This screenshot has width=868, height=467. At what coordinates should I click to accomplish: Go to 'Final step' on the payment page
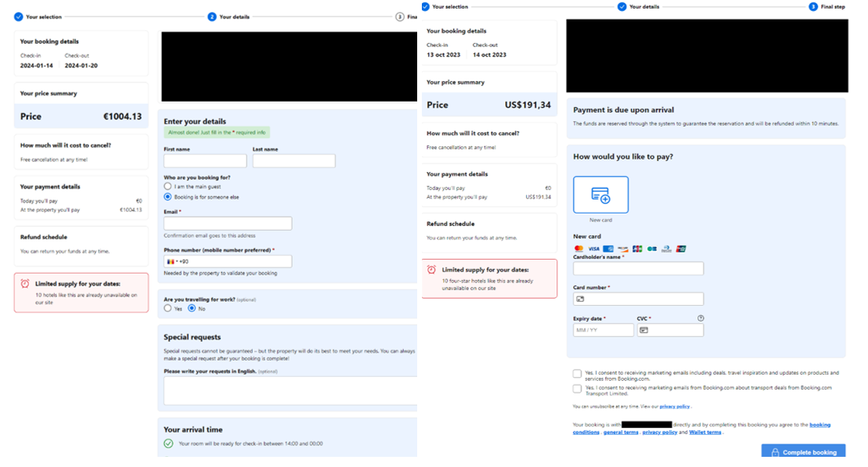[833, 6]
